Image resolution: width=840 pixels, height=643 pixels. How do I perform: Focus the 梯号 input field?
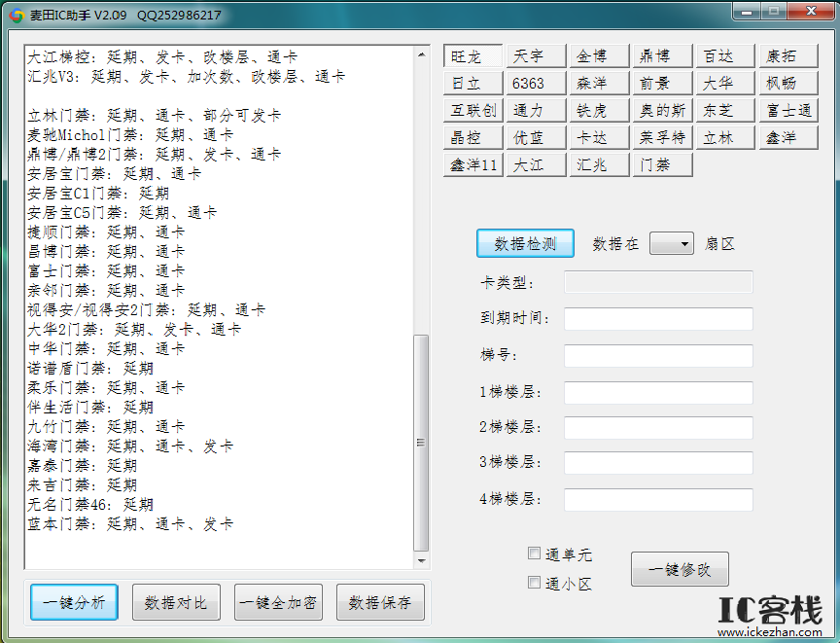(x=658, y=356)
